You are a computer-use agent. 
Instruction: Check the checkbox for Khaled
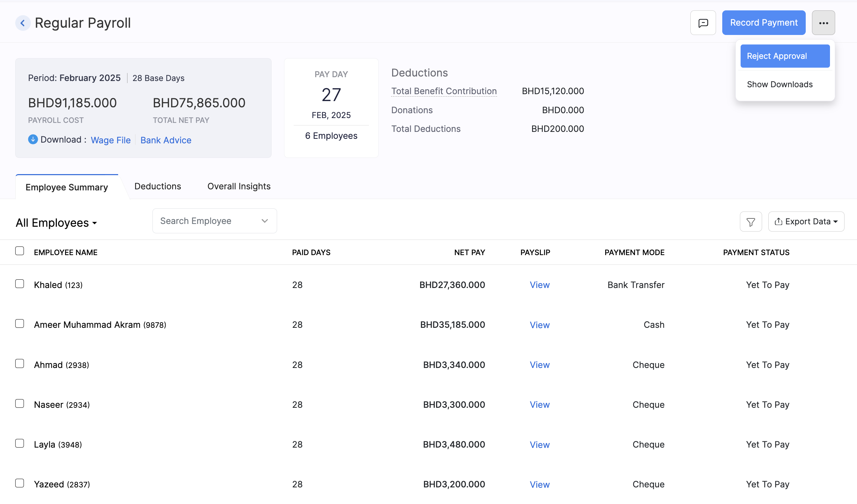pyautogui.click(x=20, y=284)
